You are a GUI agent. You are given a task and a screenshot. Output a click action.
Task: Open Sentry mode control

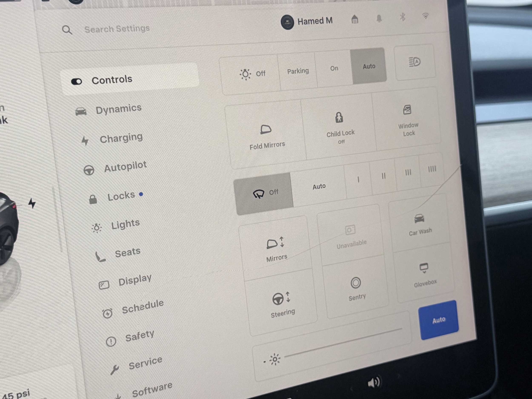point(356,288)
